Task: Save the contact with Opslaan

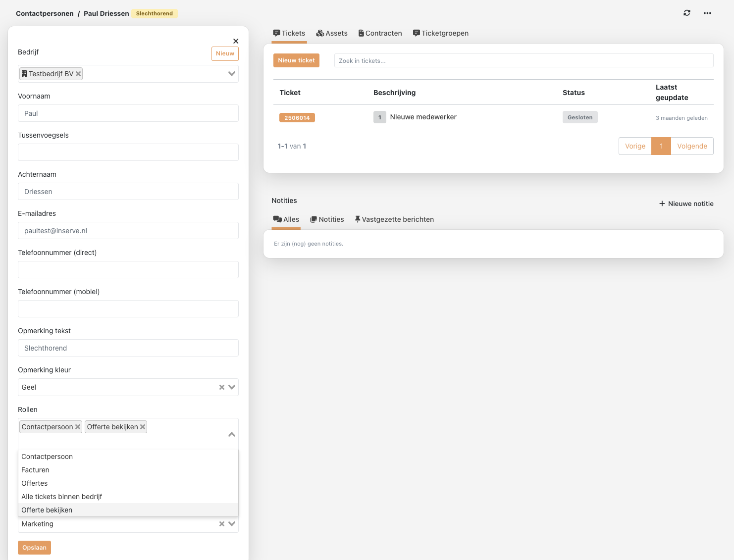Action: 34,548
